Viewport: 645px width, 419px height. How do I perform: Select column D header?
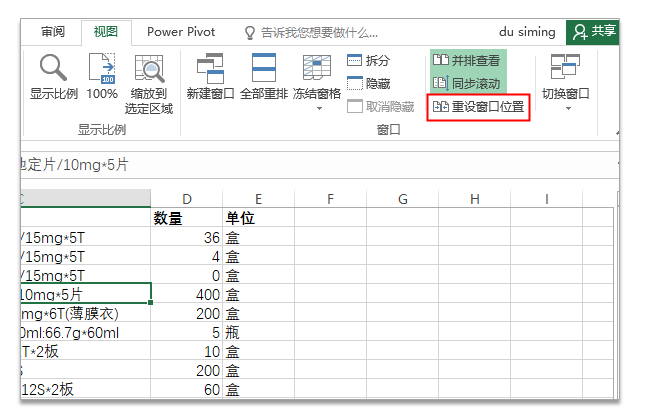(x=187, y=199)
